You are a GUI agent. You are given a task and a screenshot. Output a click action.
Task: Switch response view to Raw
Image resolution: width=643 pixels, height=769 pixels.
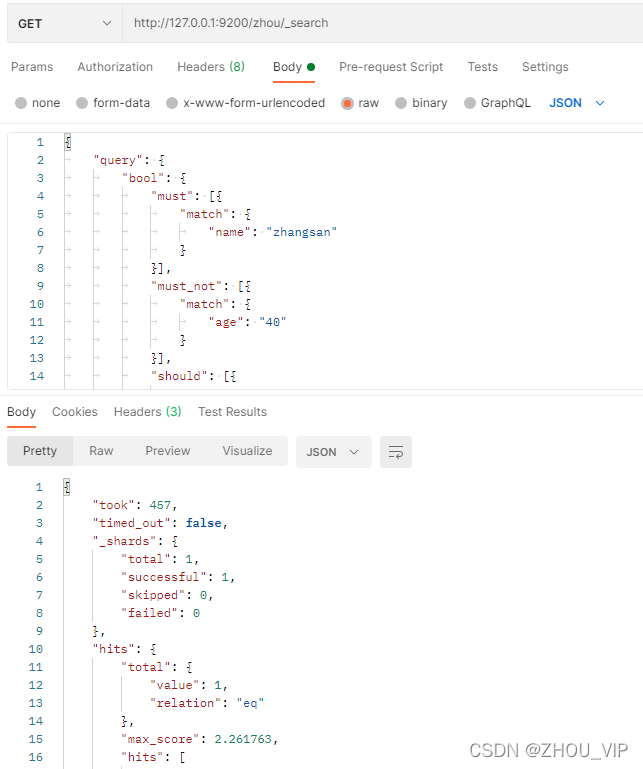(x=101, y=451)
